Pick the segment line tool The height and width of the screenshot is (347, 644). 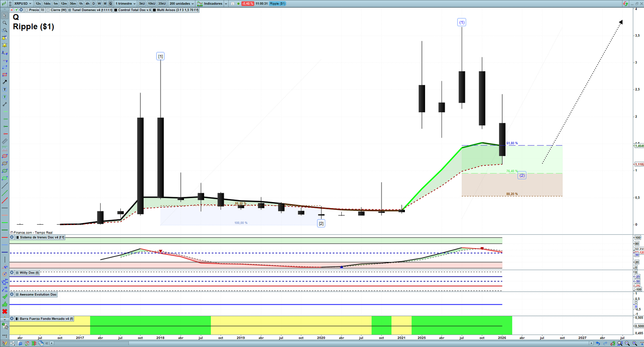tap(4, 104)
